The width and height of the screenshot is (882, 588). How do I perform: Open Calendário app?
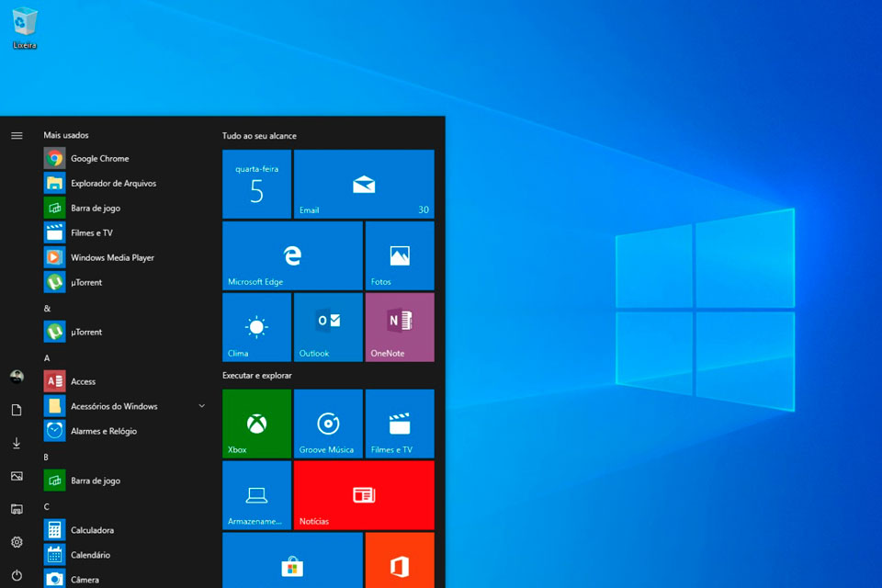click(x=125, y=555)
